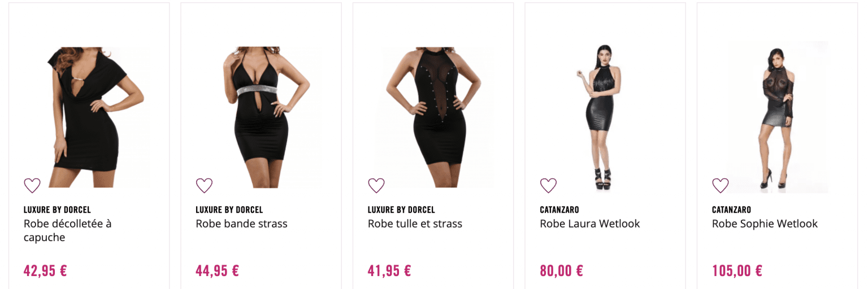Open the Robe Laura Wetlook product link
This screenshot has width=868, height=289.
pos(589,224)
